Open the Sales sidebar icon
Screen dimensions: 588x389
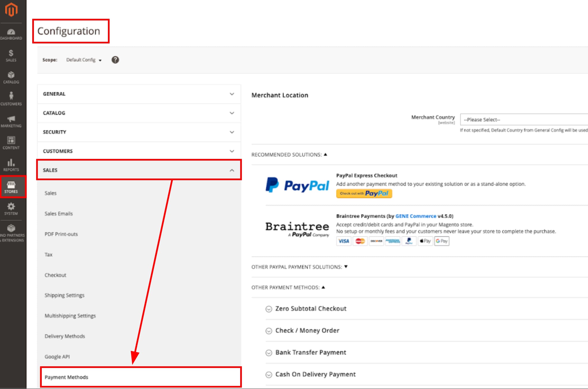tap(11, 55)
